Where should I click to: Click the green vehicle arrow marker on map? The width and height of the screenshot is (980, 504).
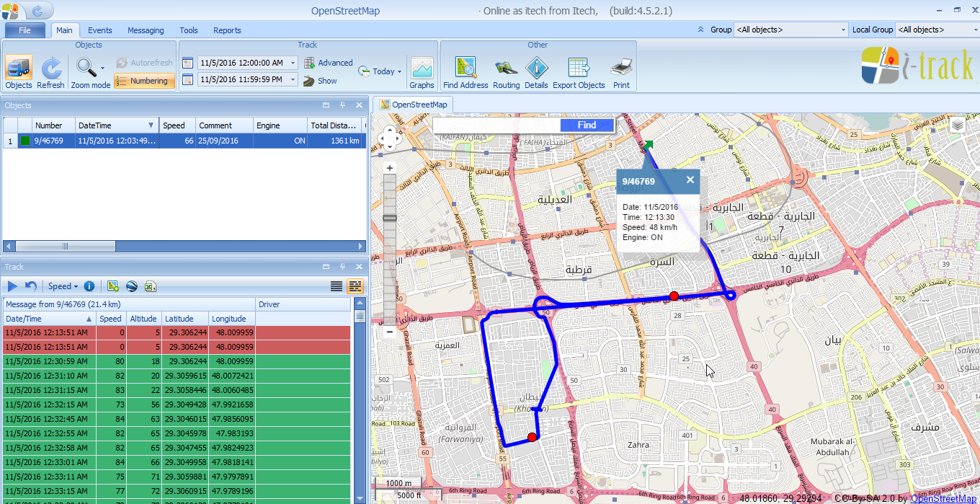point(648,146)
